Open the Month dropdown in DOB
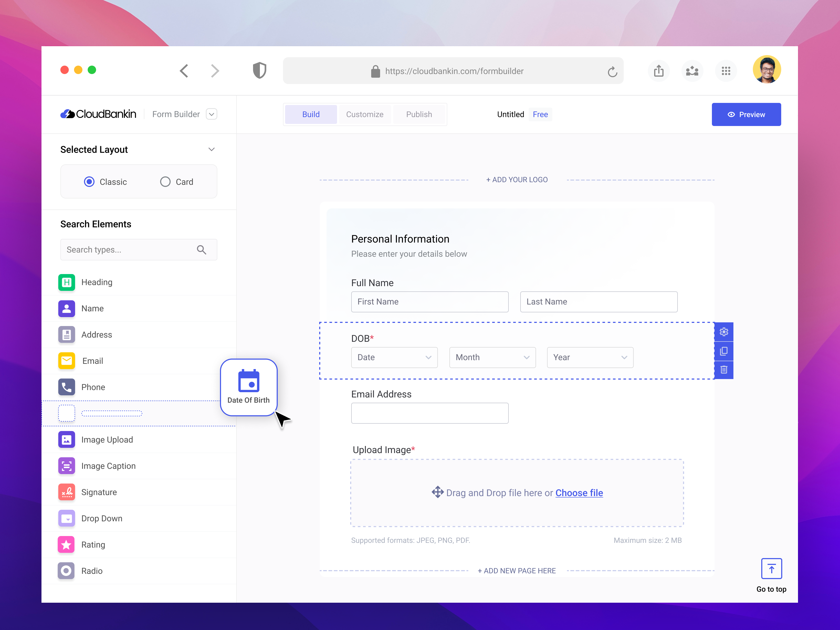The image size is (840, 630). pos(492,357)
